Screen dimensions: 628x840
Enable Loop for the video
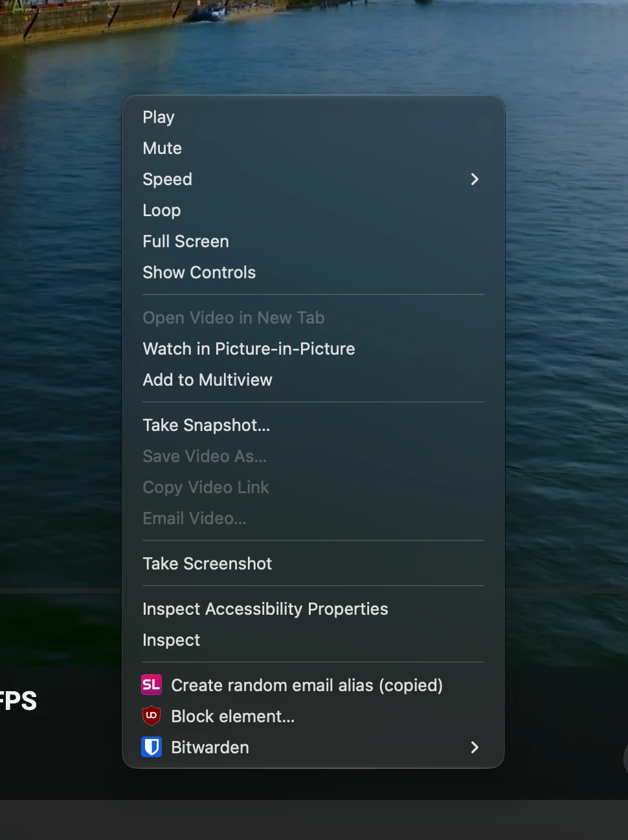tap(313, 210)
